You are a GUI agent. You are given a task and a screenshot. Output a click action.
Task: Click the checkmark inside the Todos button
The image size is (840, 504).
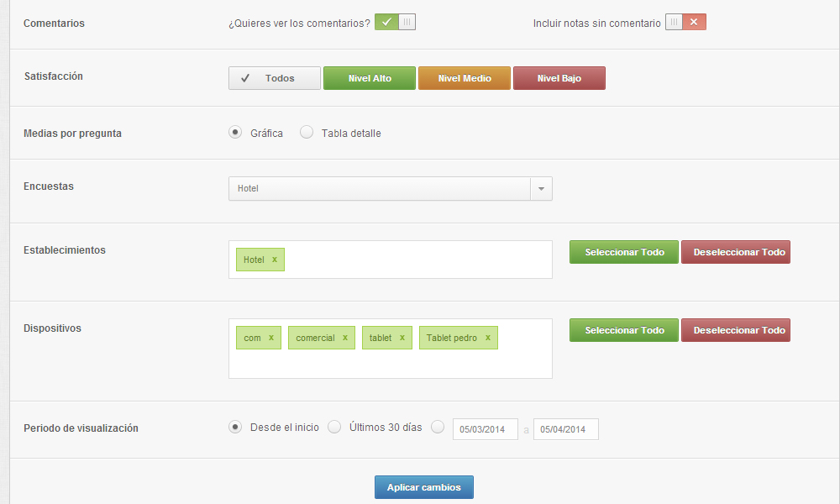point(246,77)
